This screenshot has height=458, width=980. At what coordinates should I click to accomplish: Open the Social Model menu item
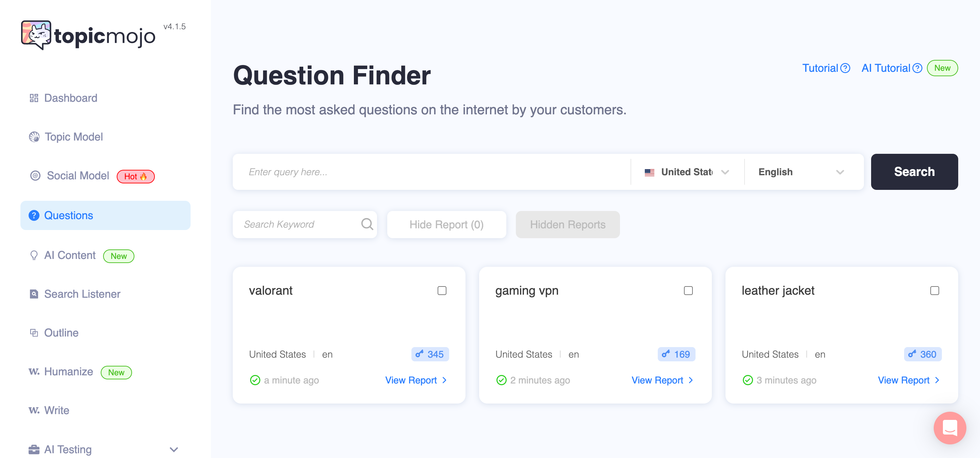[x=78, y=176]
